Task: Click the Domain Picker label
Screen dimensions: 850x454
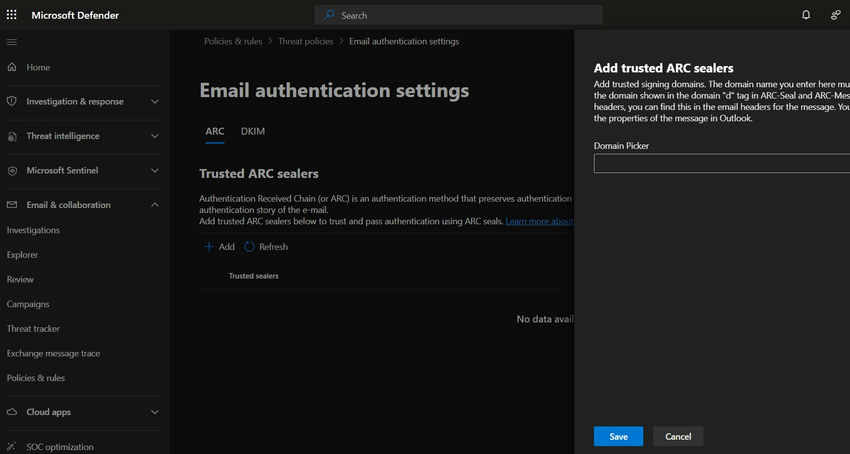Action: (621, 146)
